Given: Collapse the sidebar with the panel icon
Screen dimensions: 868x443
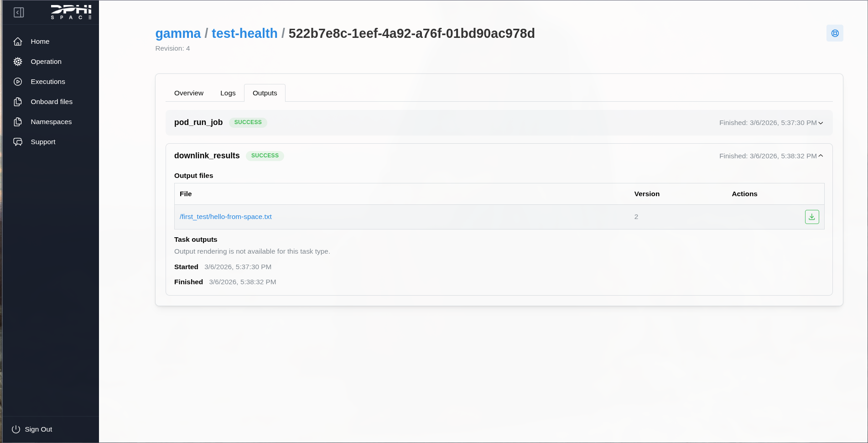Looking at the screenshot, I should [19, 12].
